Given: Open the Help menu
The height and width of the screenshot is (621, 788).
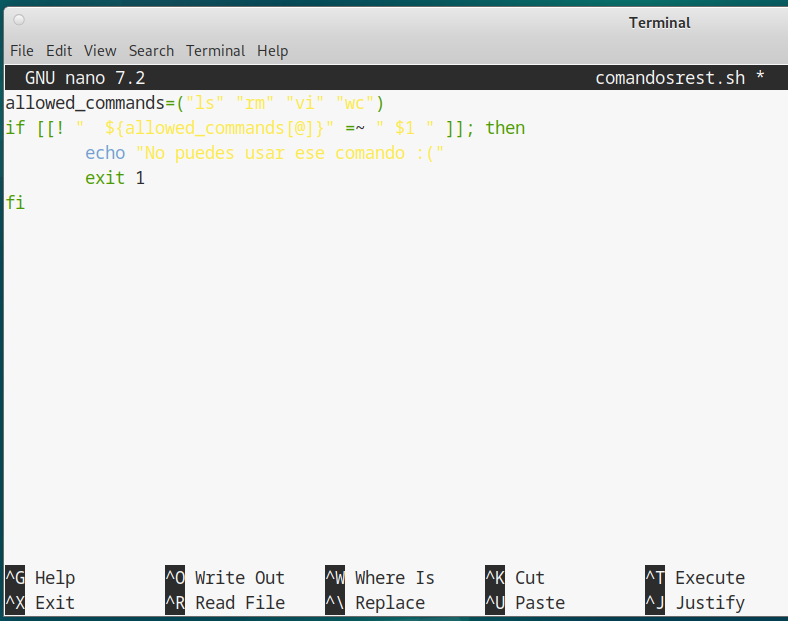Looking at the screenshot, I should click(x=272, y=51).
